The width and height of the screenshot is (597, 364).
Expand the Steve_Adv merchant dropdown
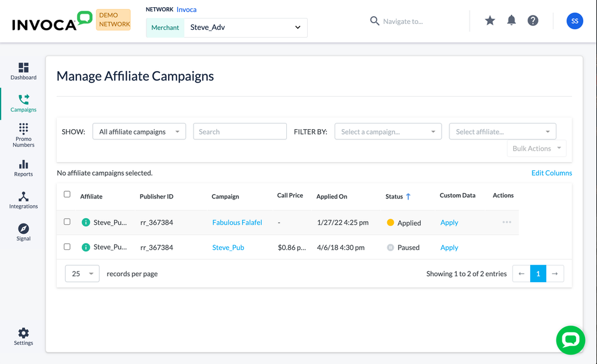click(x=246, y=27)
